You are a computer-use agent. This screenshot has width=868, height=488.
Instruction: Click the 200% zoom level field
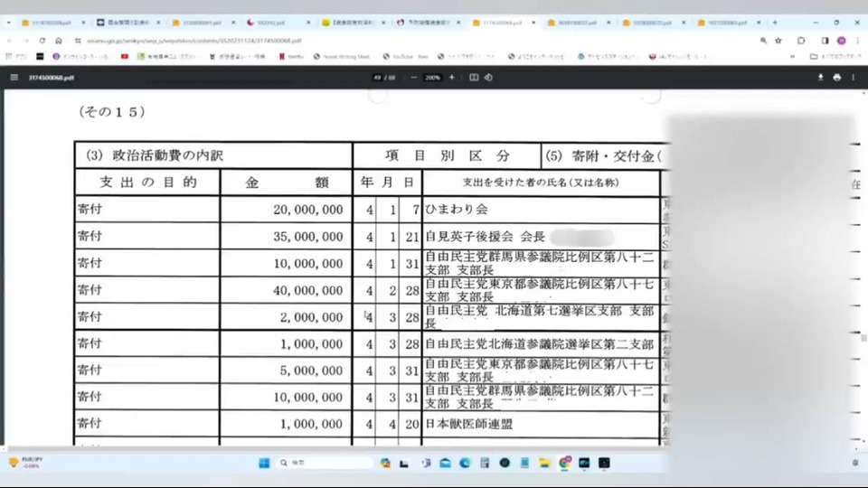coord(432,78)
